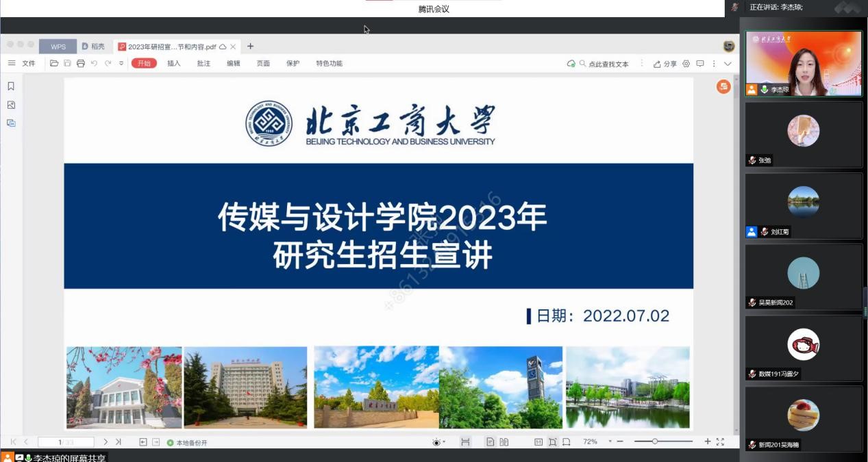
Task: Click the settings gear icon near Share
Action: [686, 64]
